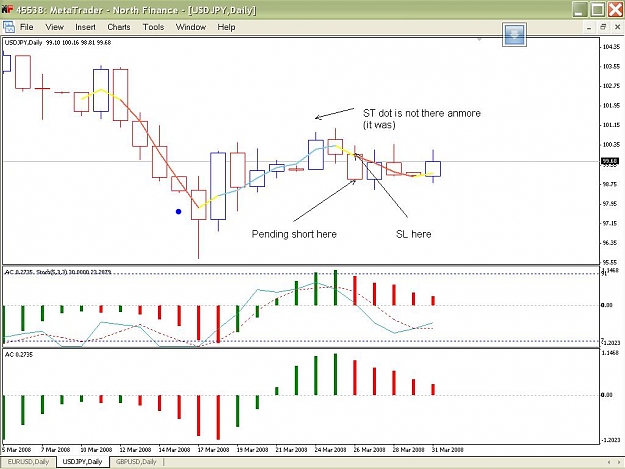Open the File menu
Viewport: 625px width, 469px height.
point(26,27)
